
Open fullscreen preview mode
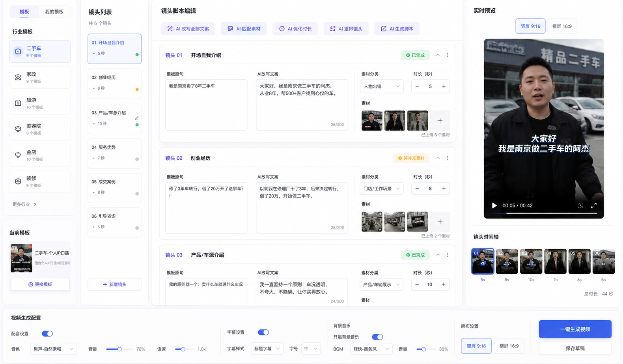pos(593,205)
